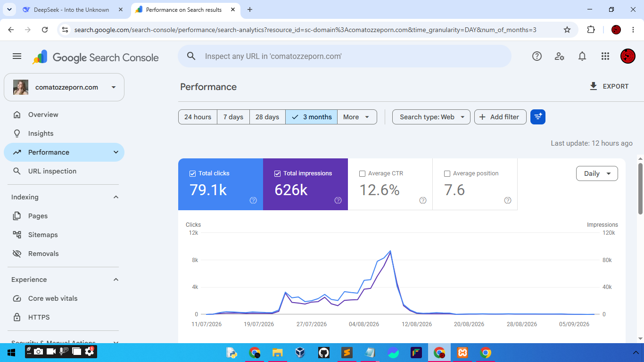Screen dimensions: 644x362
Task: Select the 28 days date range
Action: coord(267,117)
